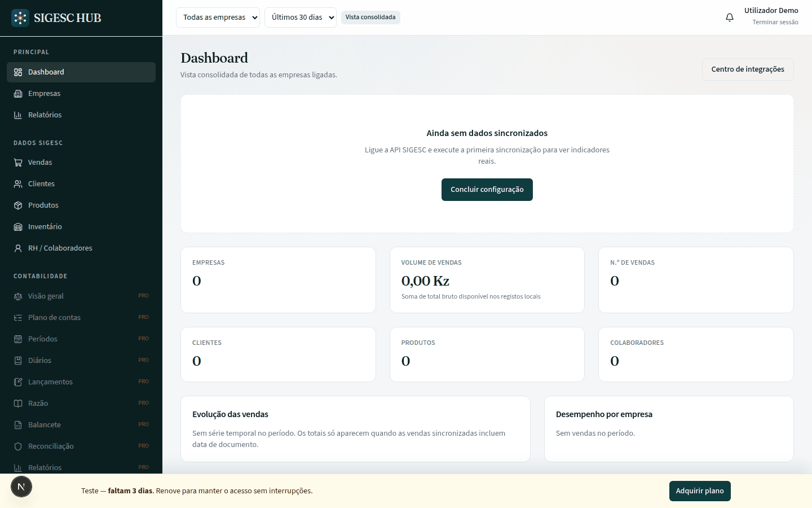Click Concluir configuração button
This screenshot has height=508, width=812.
tap(487, 190)
